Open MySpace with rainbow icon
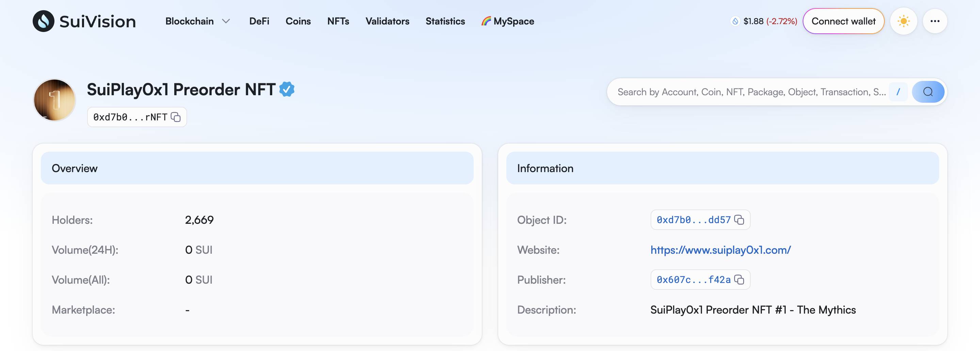Image resolution: width=980 pixels, height=351 pixels. click(507, 21)
